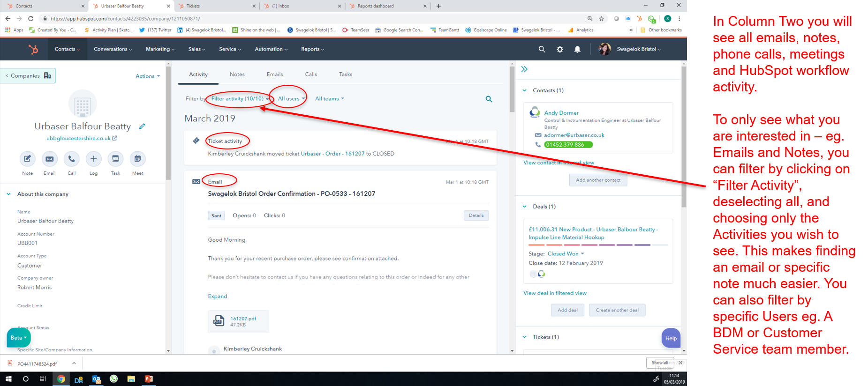The height and width of the screenshot is (386, 868).
Task: Go back to Companies list
Action: 28,76
